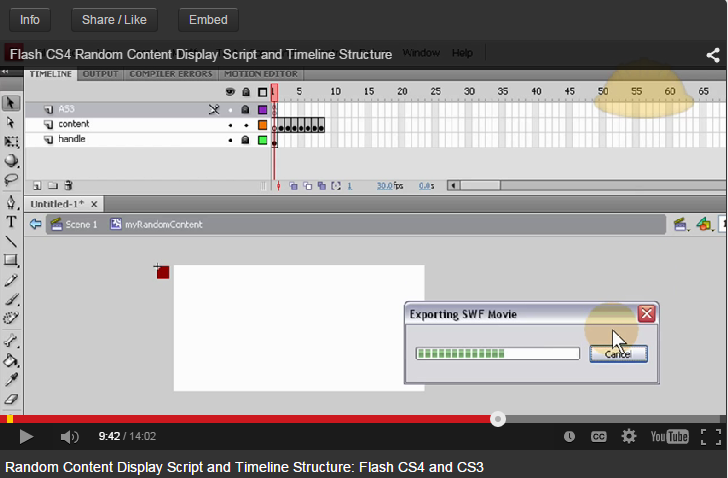The image size is (728, 478).
Task: Cancel the SWF movie export
Action: 618,354
